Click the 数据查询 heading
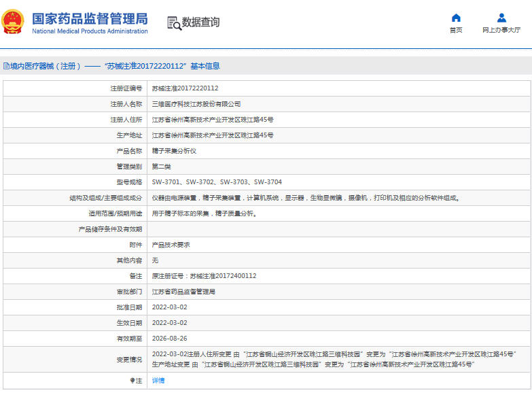 pyautogui.click(x=201, y=22)
